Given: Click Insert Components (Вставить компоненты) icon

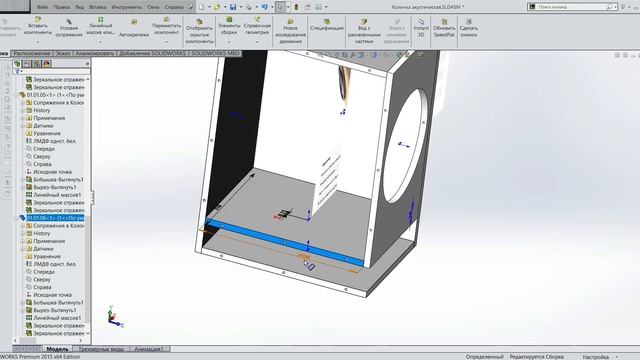Looking at the screenshot, I should pos(38,20).
